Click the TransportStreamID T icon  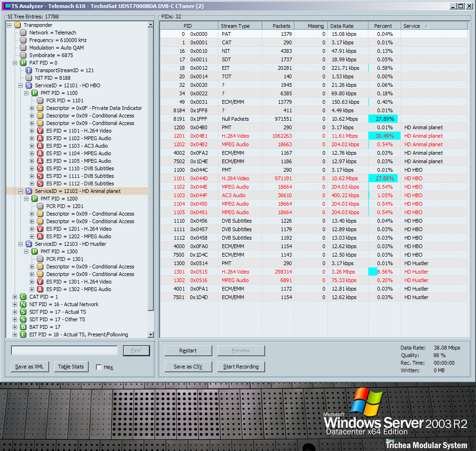click(x=29, y=70)
